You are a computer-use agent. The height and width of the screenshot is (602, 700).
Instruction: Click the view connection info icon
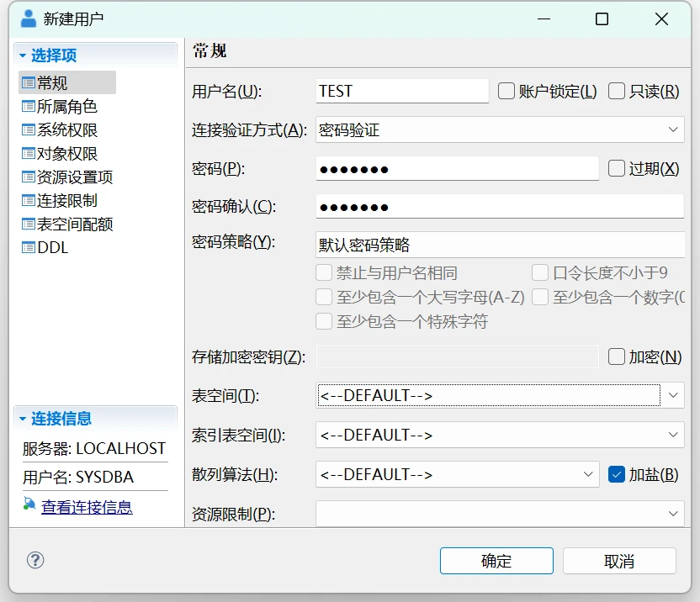(29, 504)
